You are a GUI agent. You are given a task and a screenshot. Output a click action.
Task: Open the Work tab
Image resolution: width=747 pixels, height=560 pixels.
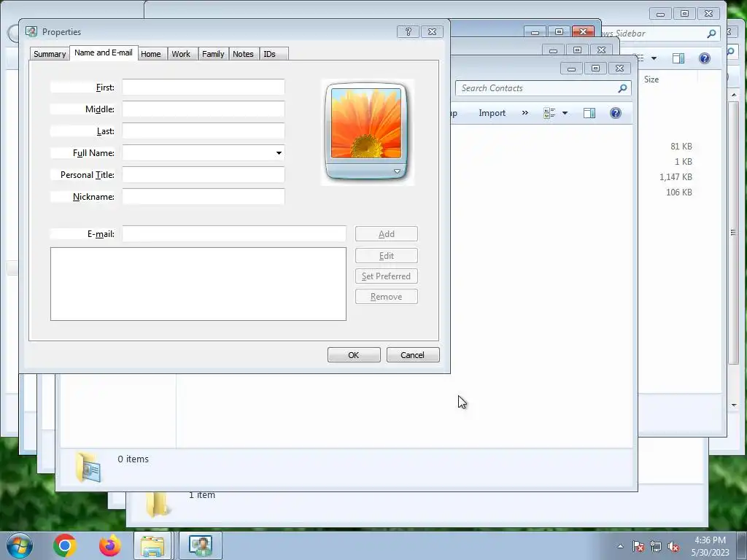point(181,54)
